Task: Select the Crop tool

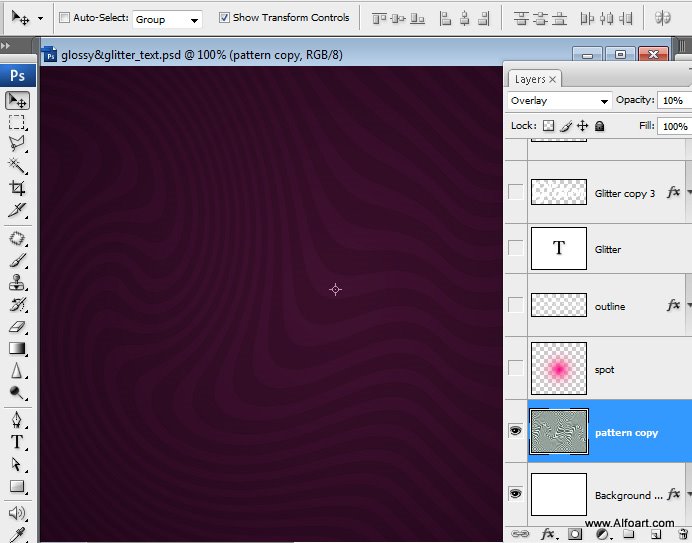Action: (17, 187)
